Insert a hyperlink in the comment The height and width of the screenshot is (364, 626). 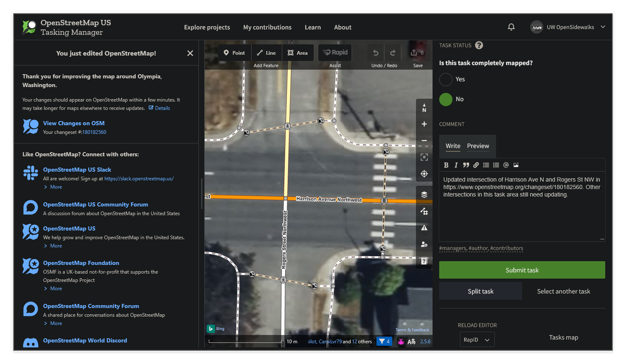[x=476, y=165]
